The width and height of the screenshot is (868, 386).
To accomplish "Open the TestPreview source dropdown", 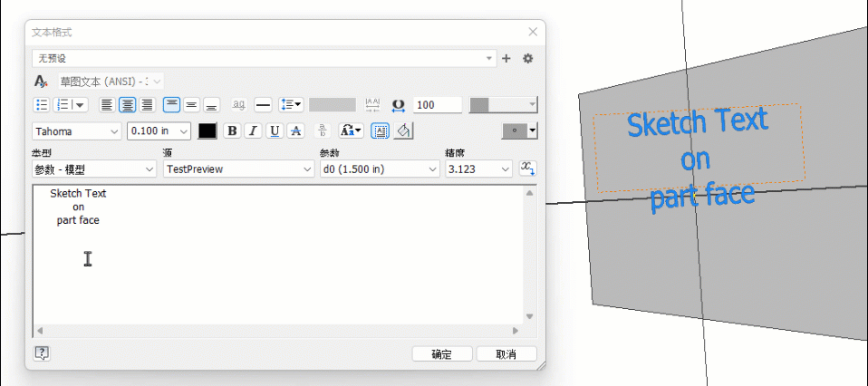I will [x=238, y=169].
